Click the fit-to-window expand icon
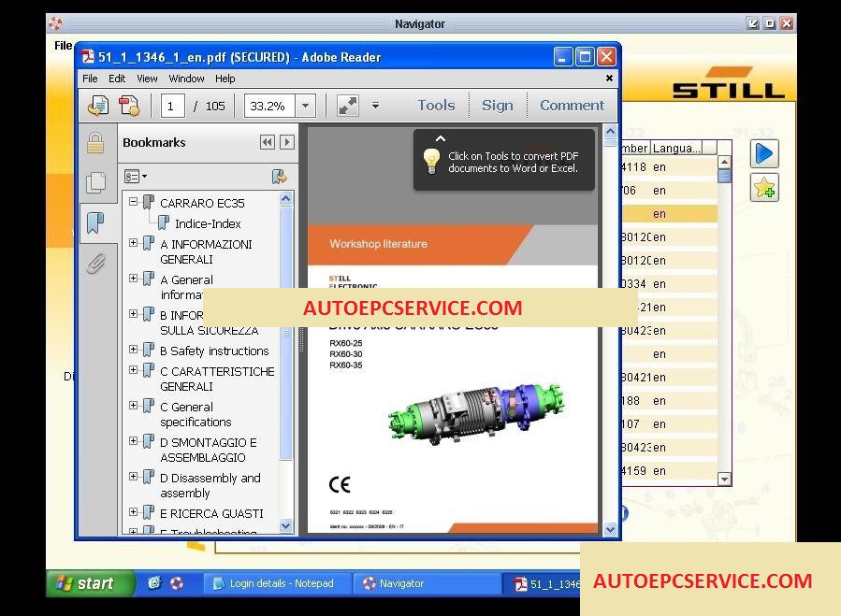 tap(348, 106)
